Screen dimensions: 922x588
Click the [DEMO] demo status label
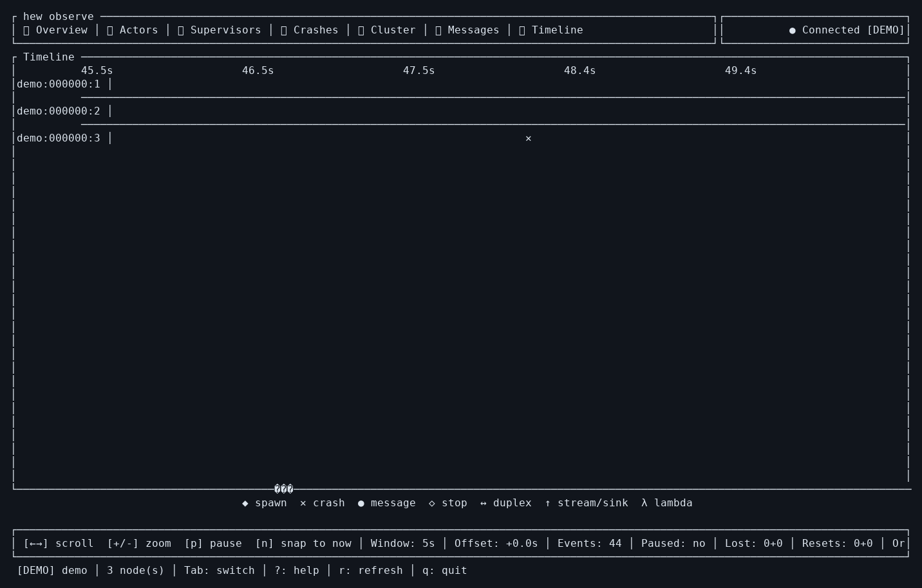click(52, 571)
